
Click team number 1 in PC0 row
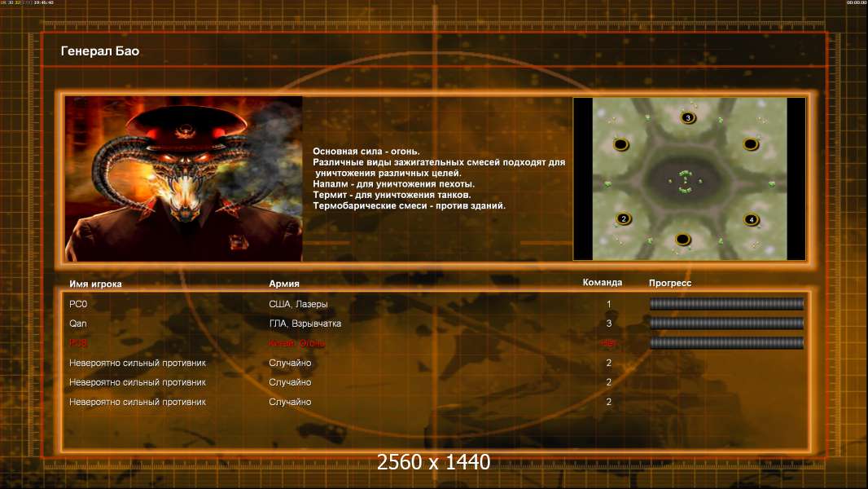608,304
